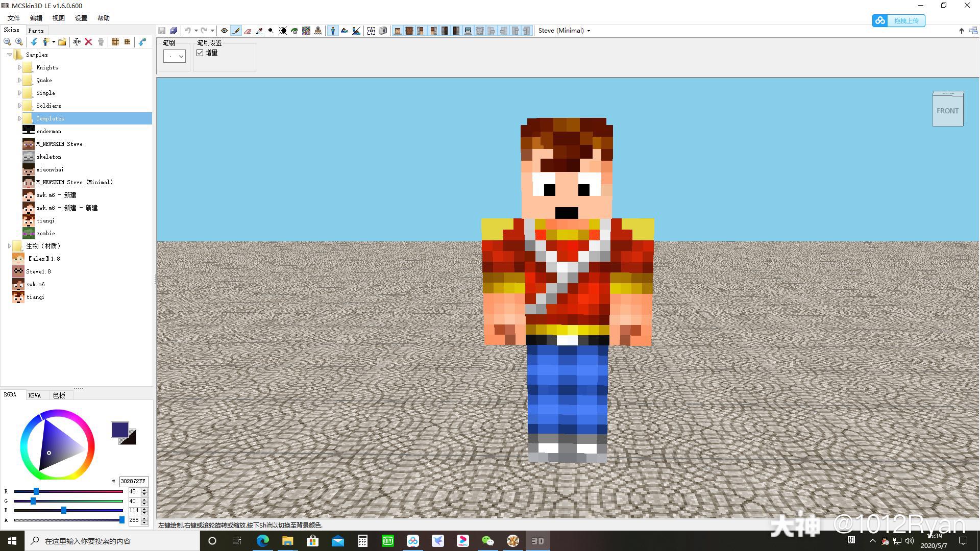Viewport: 980px width, 551px height.
Task: Click the alpha A channel slider
Action: (68, 520)
